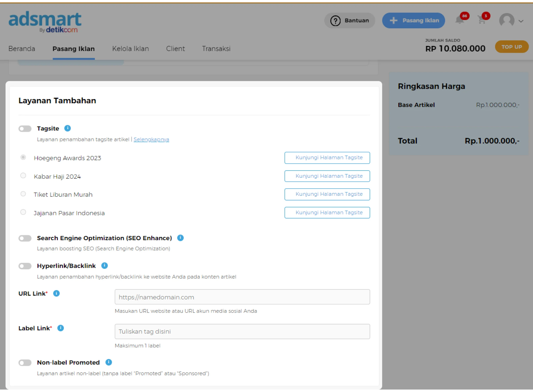Select the Kabar Haji 2024 radio option
Screen dimensions: 533x392
coord(23,176)
